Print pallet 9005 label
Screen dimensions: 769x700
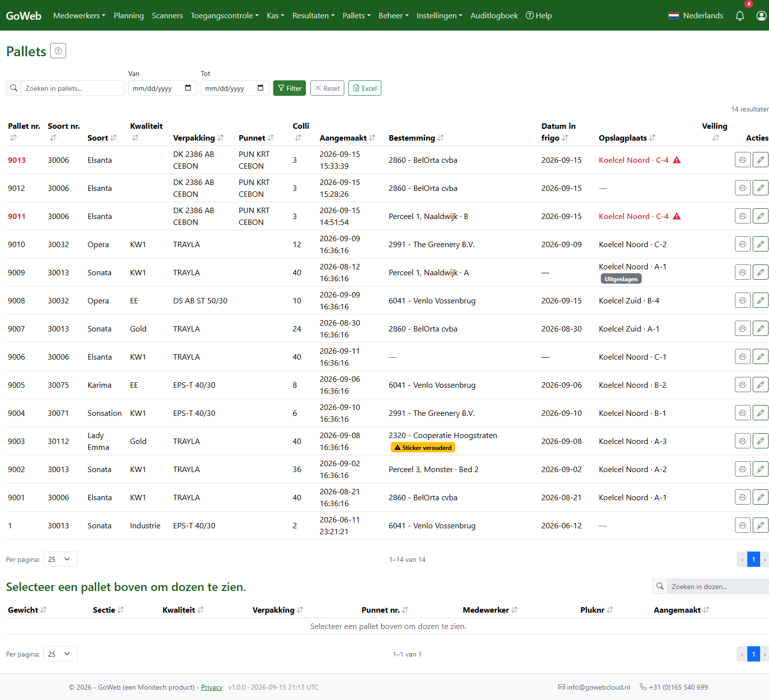[742, 385]
